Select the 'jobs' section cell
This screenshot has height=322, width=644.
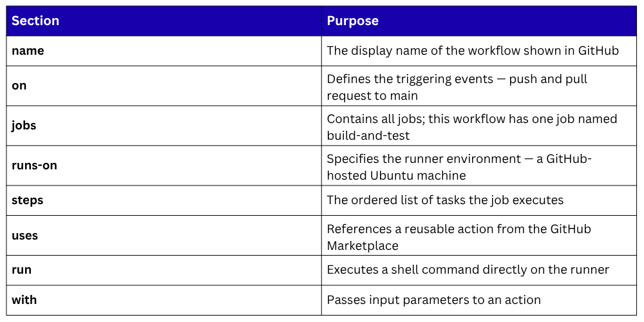(24, 125)
